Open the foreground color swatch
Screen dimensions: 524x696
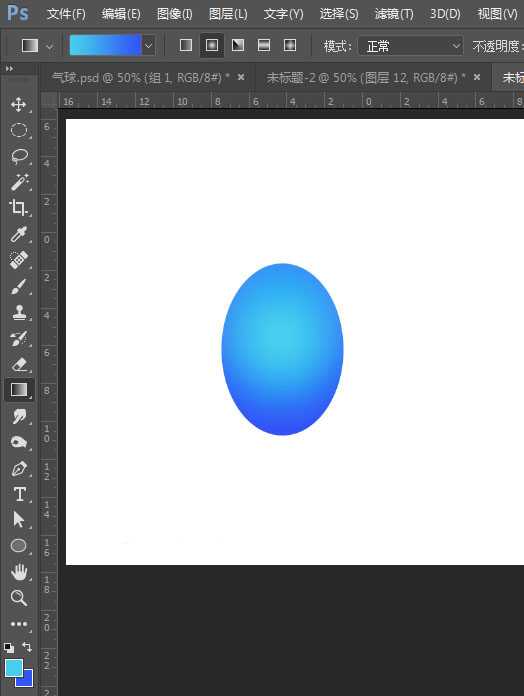click(14, 668)
